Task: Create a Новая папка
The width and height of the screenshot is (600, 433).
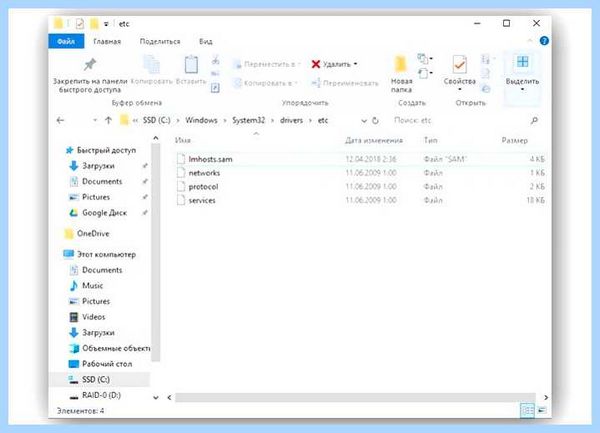Action: tap(401, 75)
